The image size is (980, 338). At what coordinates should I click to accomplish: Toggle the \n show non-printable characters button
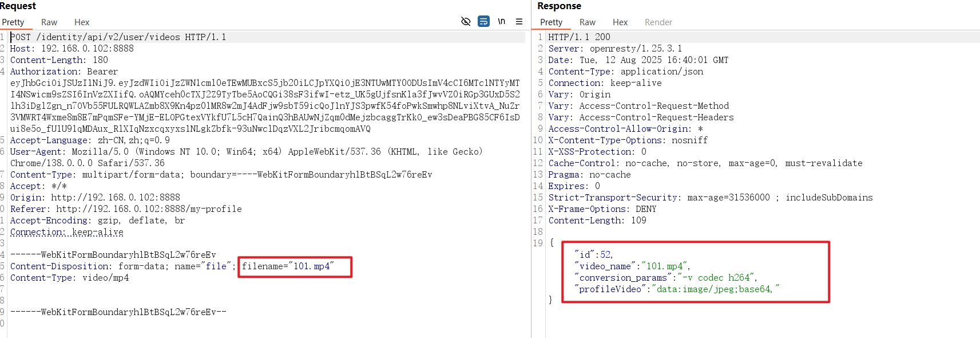[502, 22]
